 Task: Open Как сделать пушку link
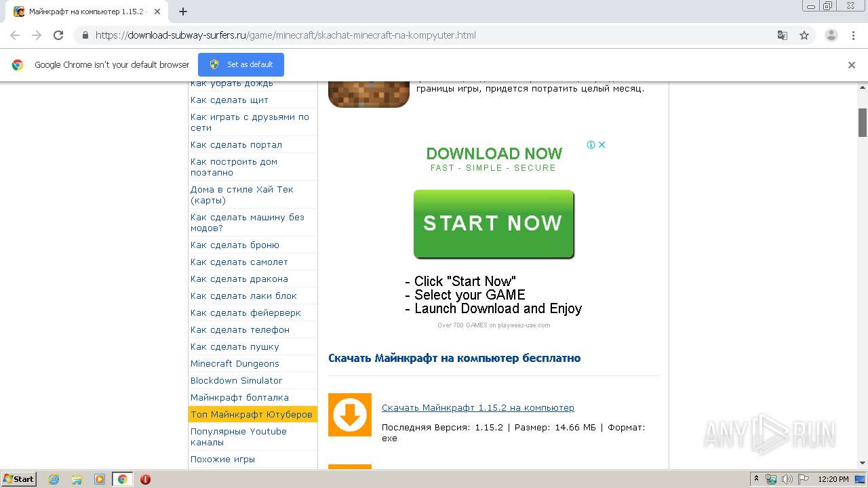click(235, 346)
